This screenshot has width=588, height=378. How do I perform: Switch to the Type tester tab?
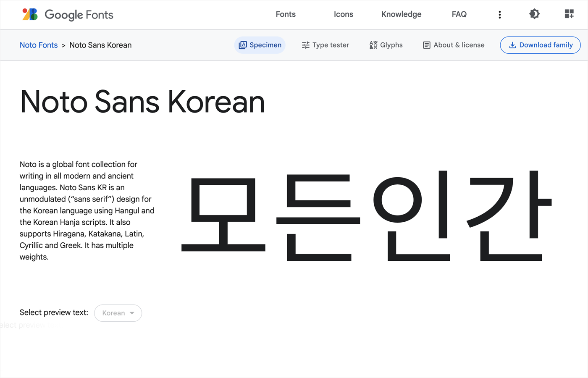[325, 45]
